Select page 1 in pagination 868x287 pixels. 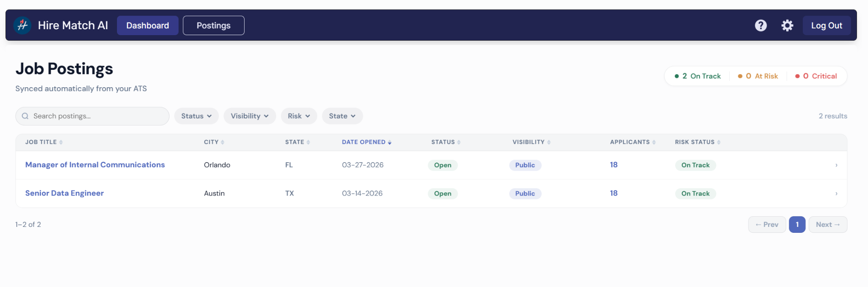click(x=797, y=224)
